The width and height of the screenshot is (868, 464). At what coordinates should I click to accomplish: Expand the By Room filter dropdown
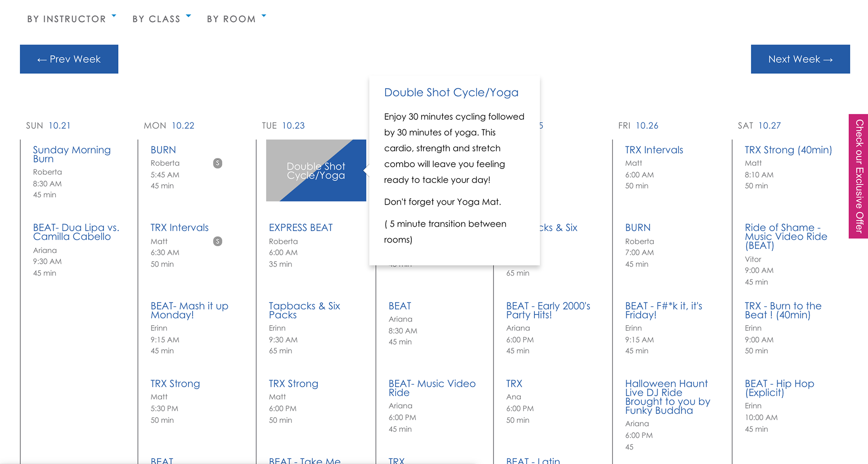click(x=236, y=19)
